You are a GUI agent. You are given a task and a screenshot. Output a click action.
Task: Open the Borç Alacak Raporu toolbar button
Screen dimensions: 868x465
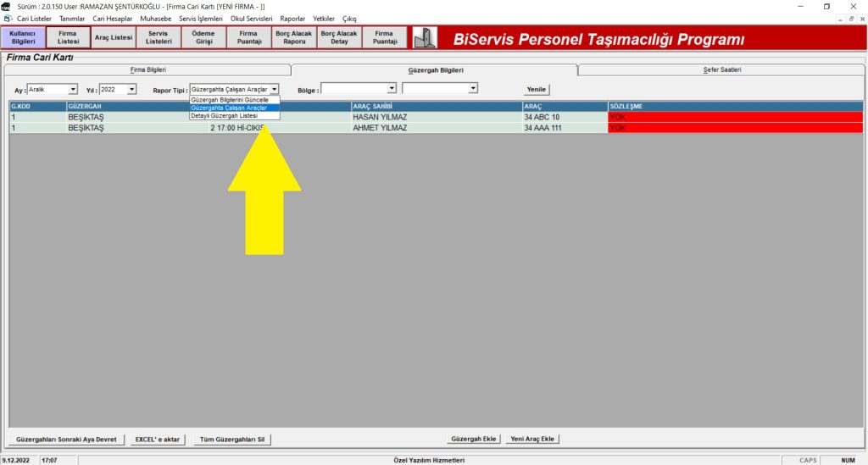[294, 37]
